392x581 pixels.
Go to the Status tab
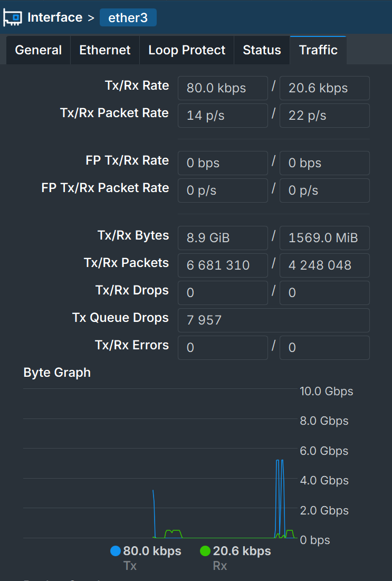click(x=262, y=50)
